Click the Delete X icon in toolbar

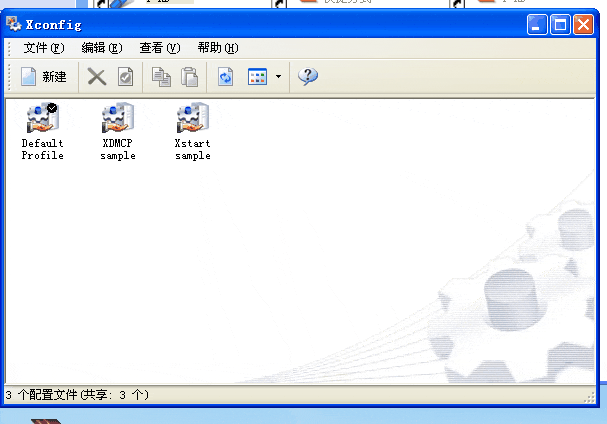pos(97,77)
